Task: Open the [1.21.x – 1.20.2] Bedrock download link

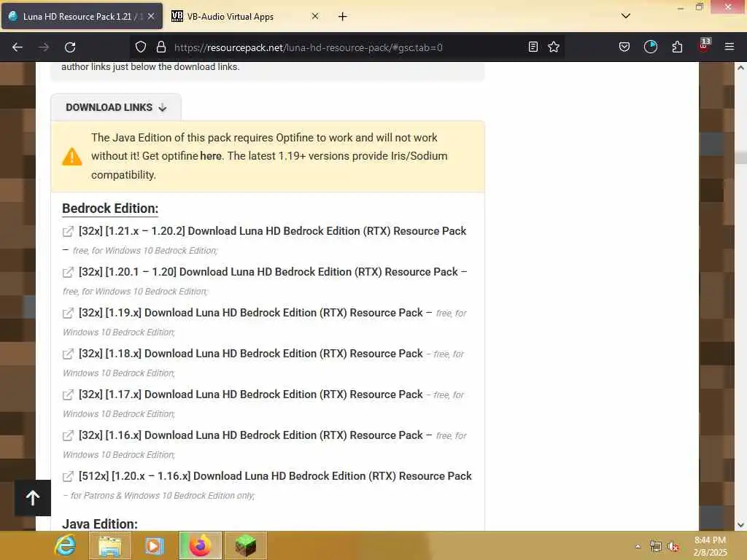Action: pos(273,231)
